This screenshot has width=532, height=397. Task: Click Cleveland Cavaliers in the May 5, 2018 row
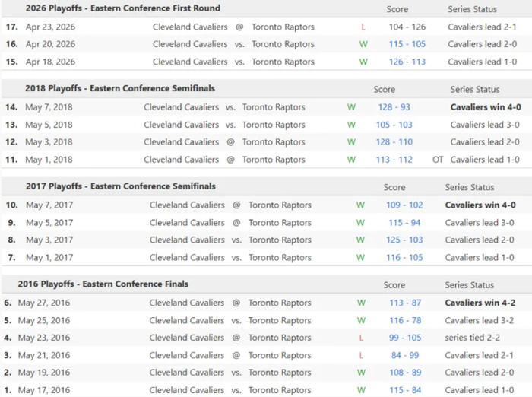181,125
